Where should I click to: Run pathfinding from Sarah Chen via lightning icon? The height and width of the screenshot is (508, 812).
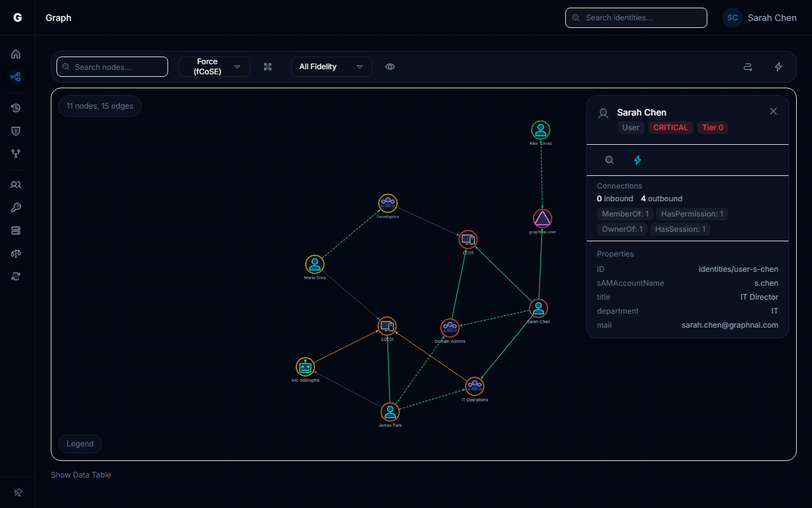638,160
